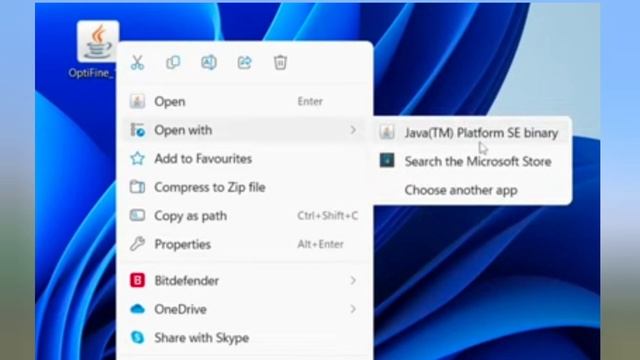Click the star icon beside Add to Favourites

[138, 158]
